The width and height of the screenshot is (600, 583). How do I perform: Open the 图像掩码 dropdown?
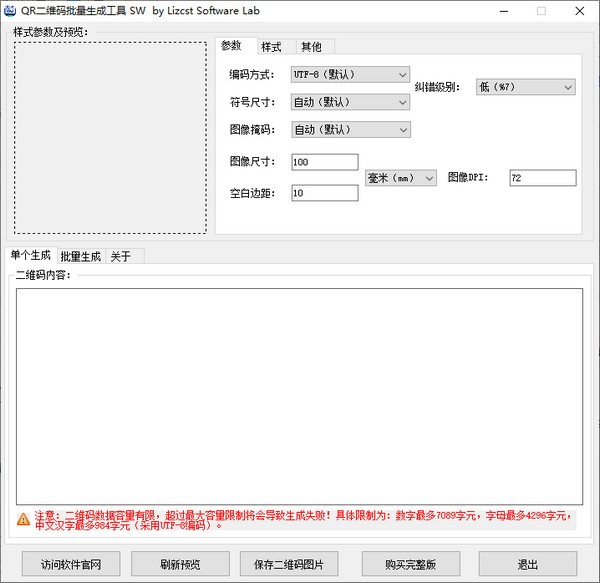(x=350, y=130)
